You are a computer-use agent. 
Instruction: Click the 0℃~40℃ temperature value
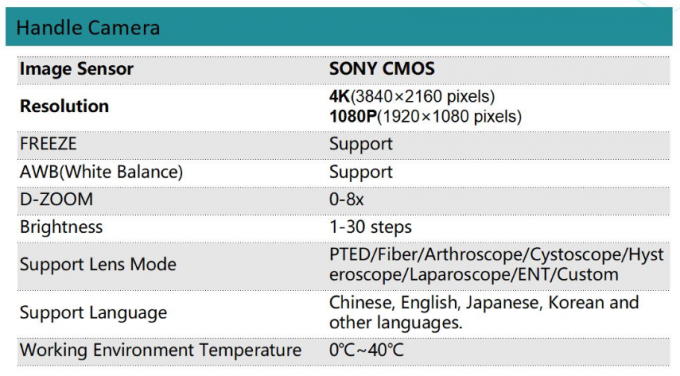(366, 350)
